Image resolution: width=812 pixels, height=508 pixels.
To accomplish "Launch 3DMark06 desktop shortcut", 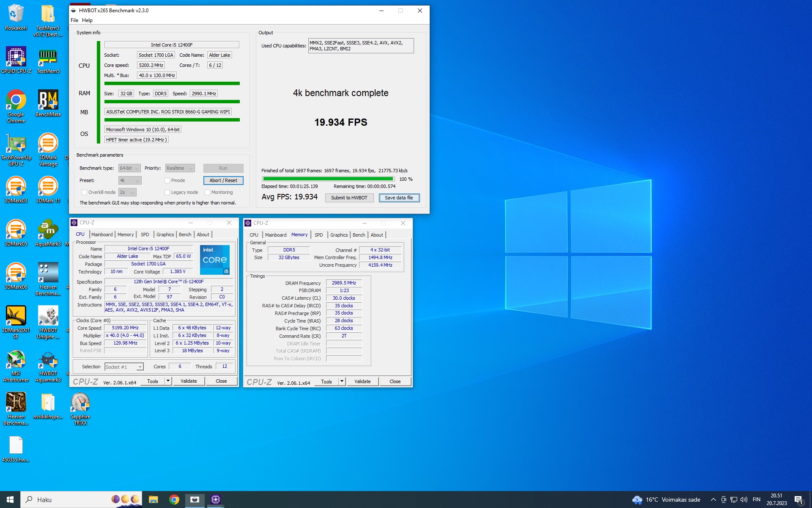I will [16, 276].
